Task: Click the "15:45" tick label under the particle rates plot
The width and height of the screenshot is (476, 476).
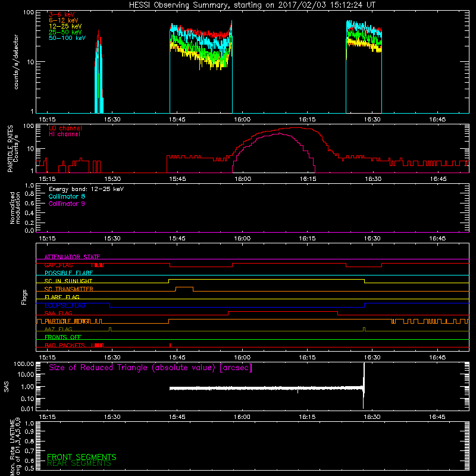Action: (177, 179)
